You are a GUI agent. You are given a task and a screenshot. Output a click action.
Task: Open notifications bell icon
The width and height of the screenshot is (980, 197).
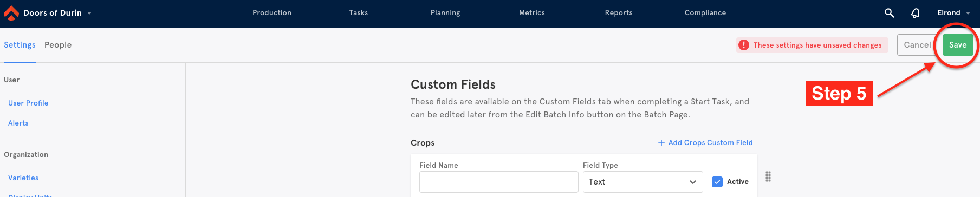915,13
